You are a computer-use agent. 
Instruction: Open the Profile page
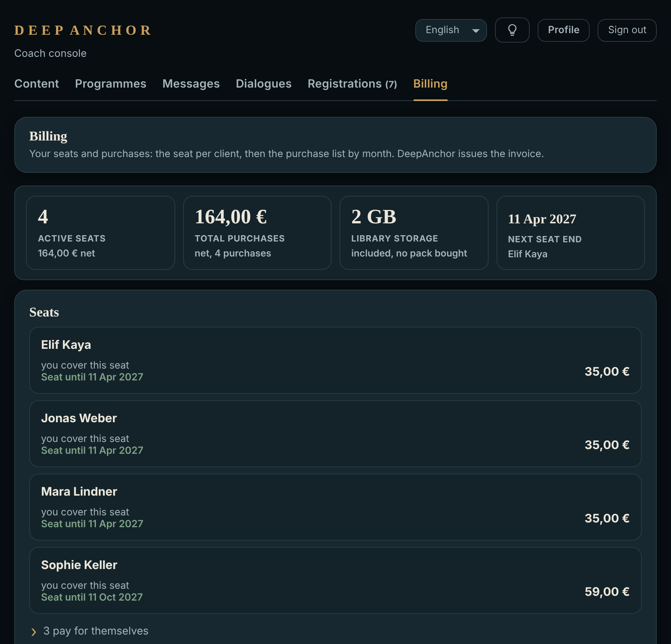tap(563, 30)
